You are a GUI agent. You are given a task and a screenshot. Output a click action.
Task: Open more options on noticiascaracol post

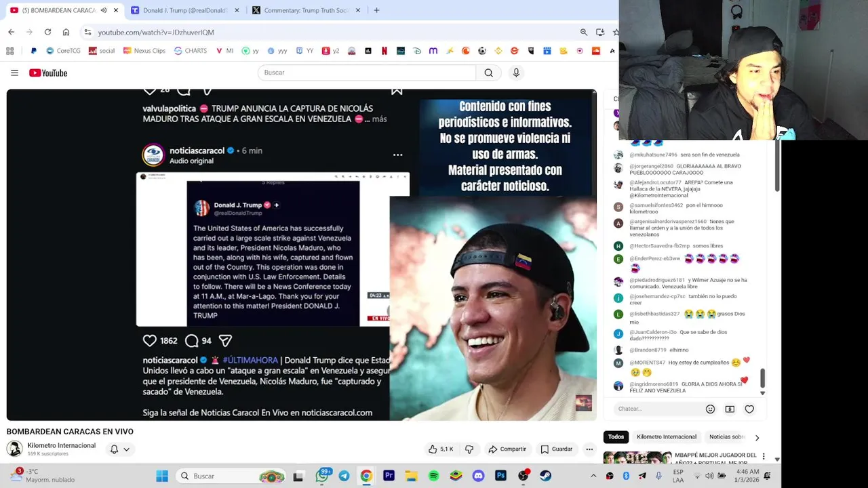(398, 155)
